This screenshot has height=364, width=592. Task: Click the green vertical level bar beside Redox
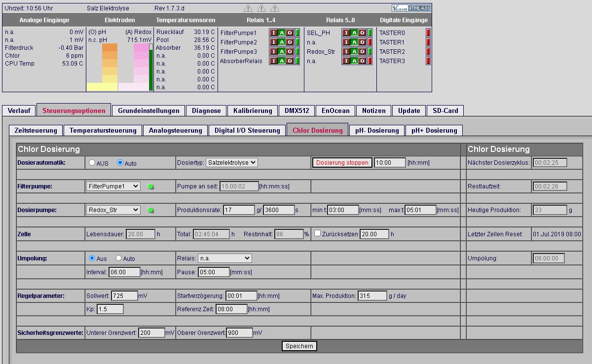[151, 67]
